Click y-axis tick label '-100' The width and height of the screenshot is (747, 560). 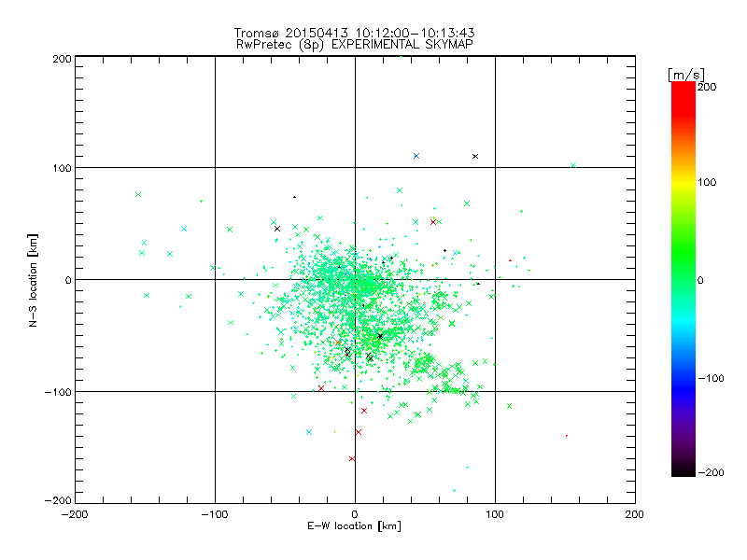58,392
